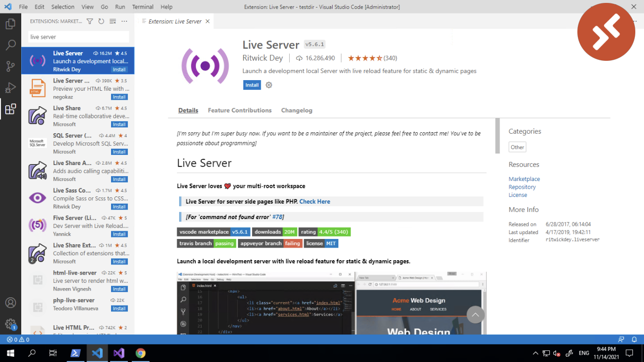Open the Accounts icon in the activity bar
This screenshot has width=644, height=362.
pos(11,302)
